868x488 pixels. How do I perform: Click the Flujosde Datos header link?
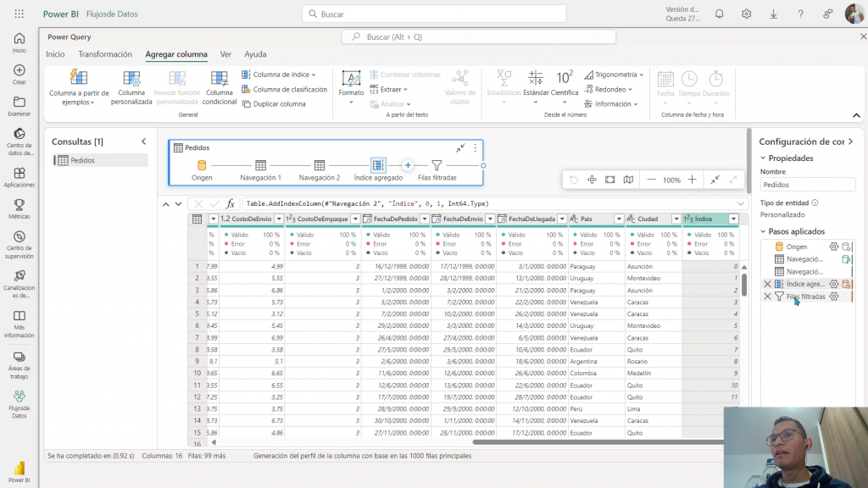pos(112,14)
